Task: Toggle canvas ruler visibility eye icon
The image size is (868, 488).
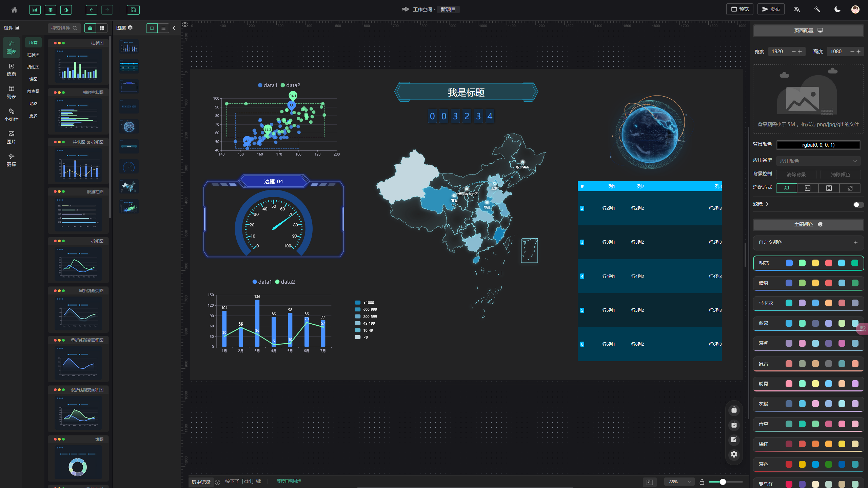Action: click(185, 24)
